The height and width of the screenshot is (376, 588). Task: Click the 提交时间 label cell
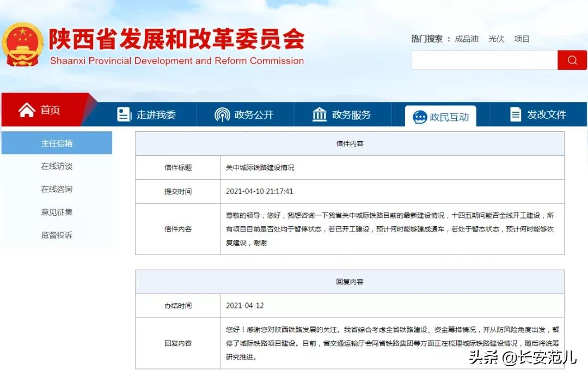coord(178,191)
